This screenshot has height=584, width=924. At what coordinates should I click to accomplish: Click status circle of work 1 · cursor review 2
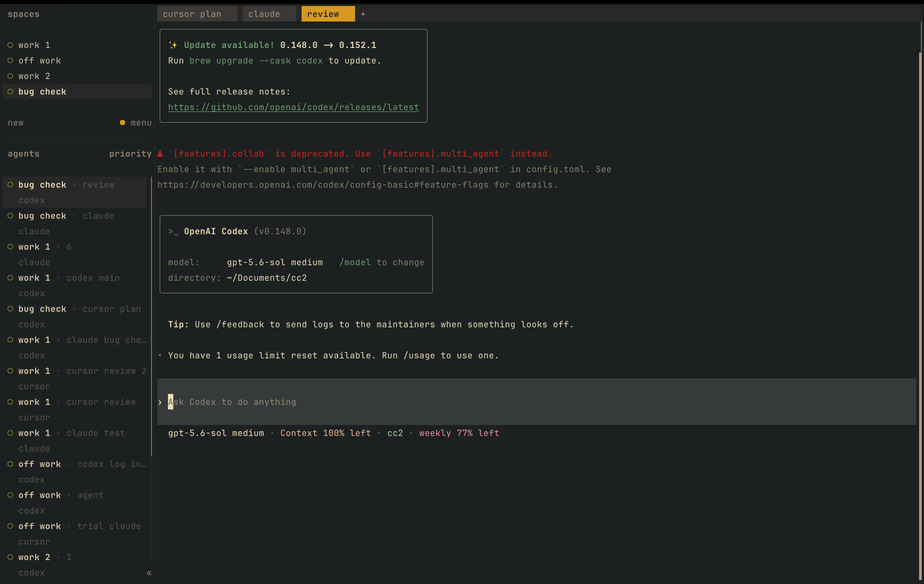[x=10, y=370]
